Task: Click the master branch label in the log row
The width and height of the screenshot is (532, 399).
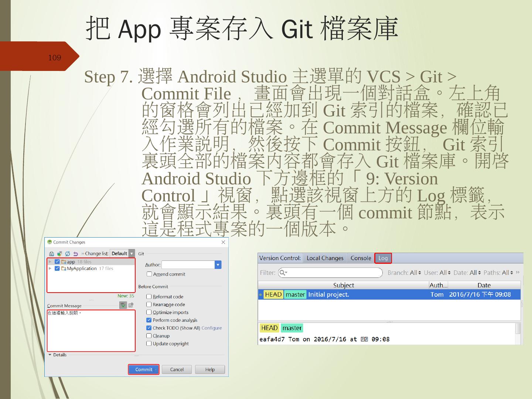Action: pyautogui.click(x=295, y=294)
